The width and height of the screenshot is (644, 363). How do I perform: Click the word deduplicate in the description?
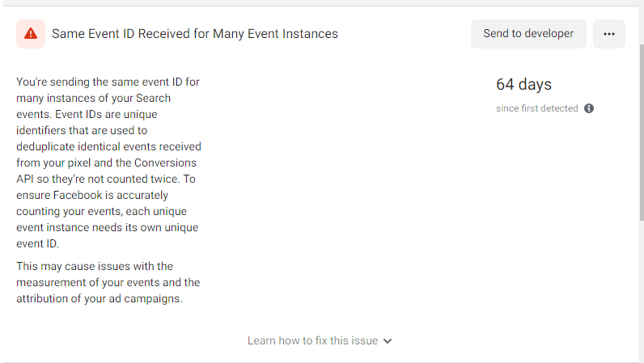(x=45, y=147)
